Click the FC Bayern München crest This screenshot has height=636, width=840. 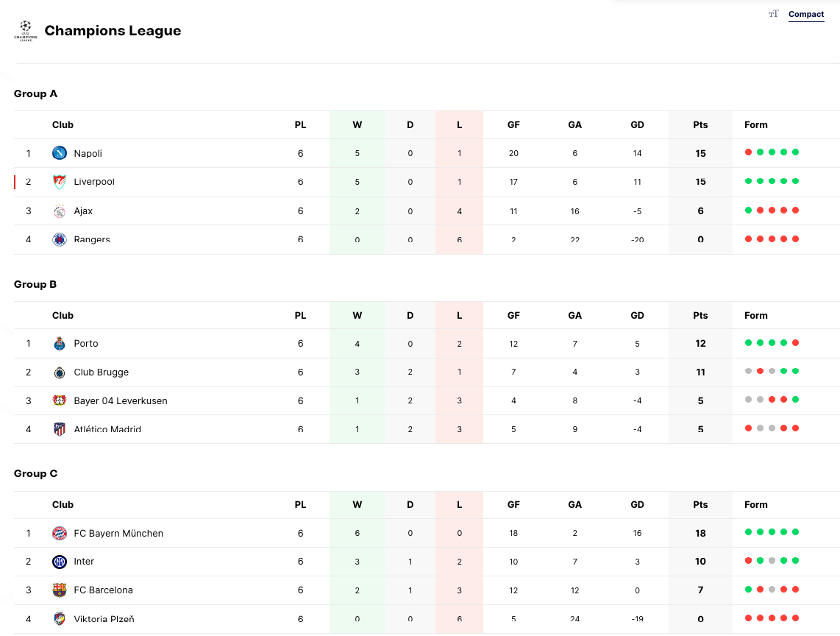[x=60, y=534]
